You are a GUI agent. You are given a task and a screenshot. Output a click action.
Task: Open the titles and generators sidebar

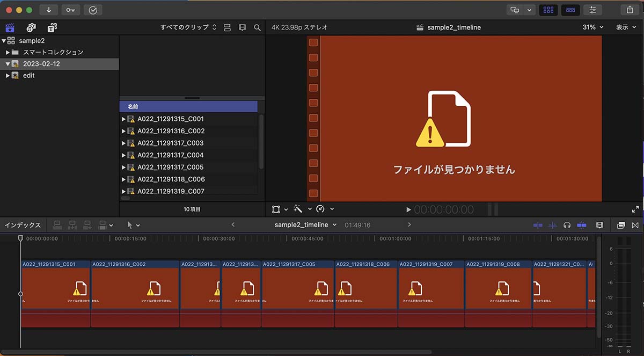point(52,27)
